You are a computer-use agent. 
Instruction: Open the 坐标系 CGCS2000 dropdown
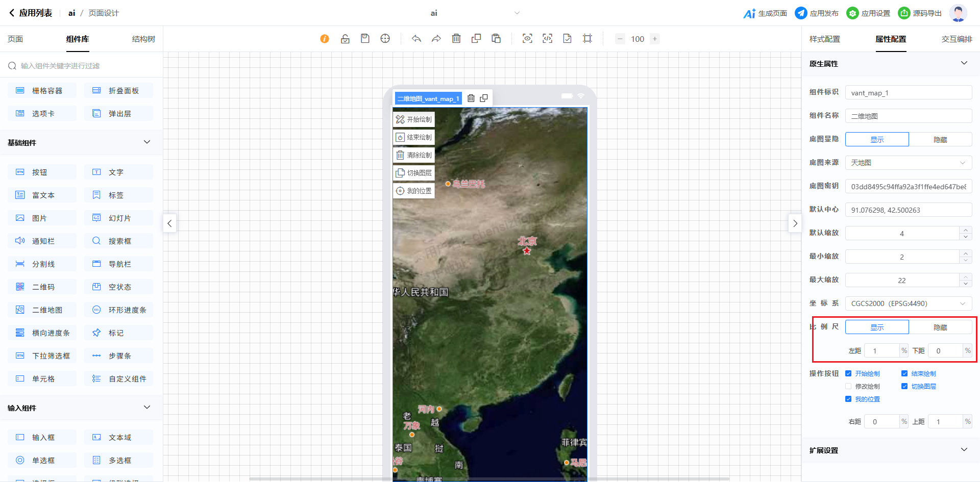908,303
